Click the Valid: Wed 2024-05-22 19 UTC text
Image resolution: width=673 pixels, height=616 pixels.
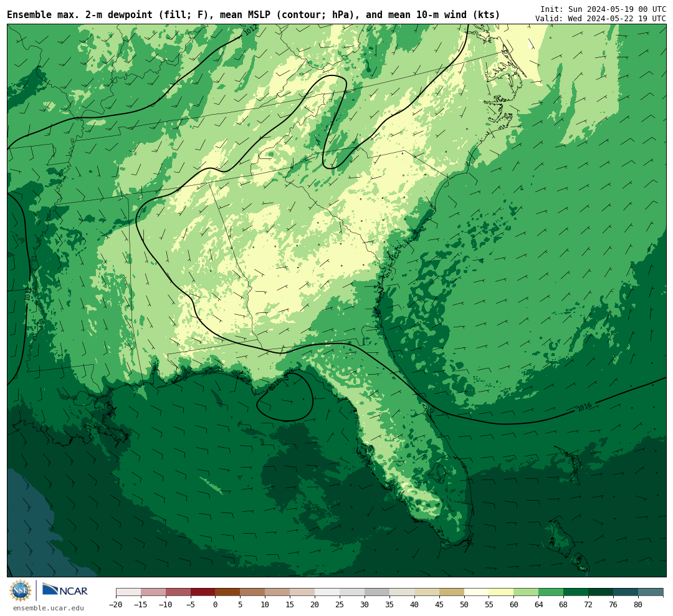coord(601,19)
